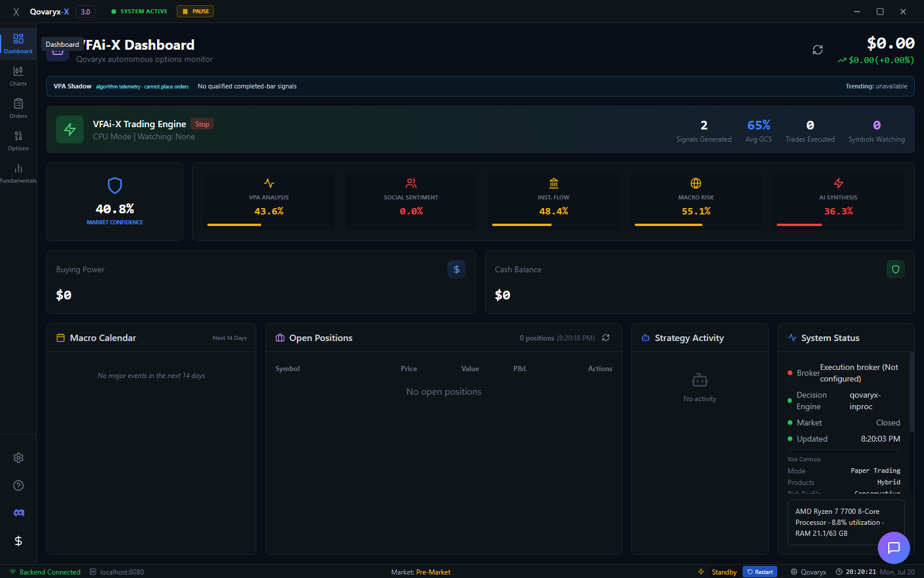Click the Standby status text
Image resolution: width=924 pixels, height=578 pixels.
coord(724,572)
